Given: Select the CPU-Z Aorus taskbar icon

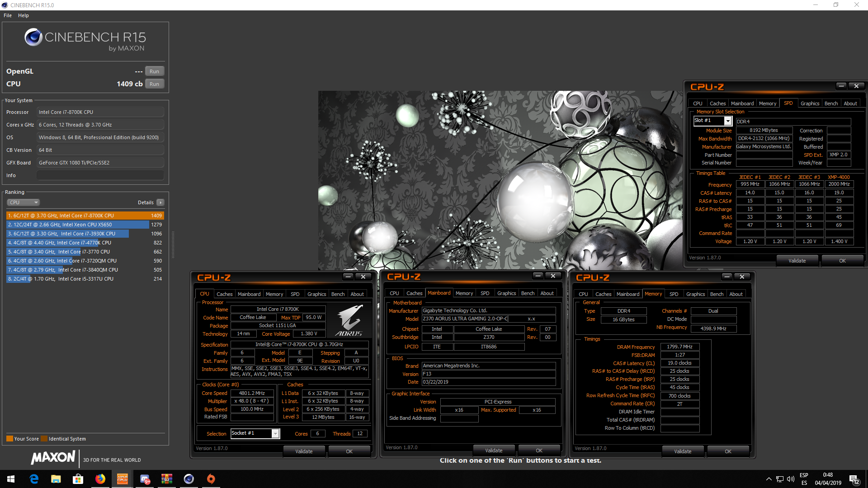Looking at the screenshot, I should click(x=122, y=479).
